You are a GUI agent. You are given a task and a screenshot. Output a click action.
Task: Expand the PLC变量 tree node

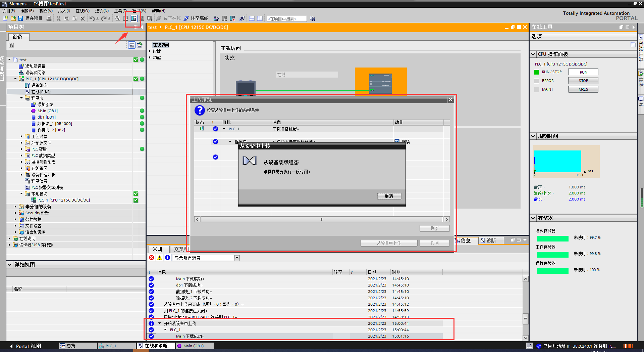tap(21, 149)
